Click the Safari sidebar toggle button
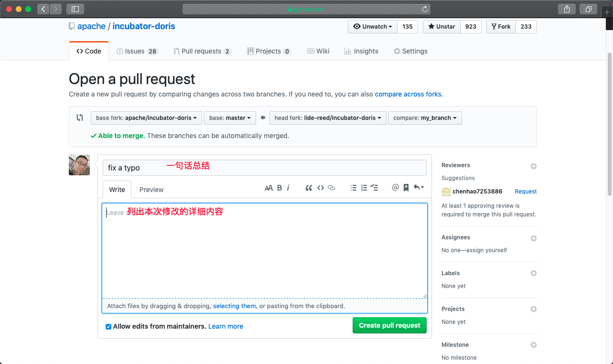Image resolution: width=613 pixels, height=364 pixels. [75, 9]
